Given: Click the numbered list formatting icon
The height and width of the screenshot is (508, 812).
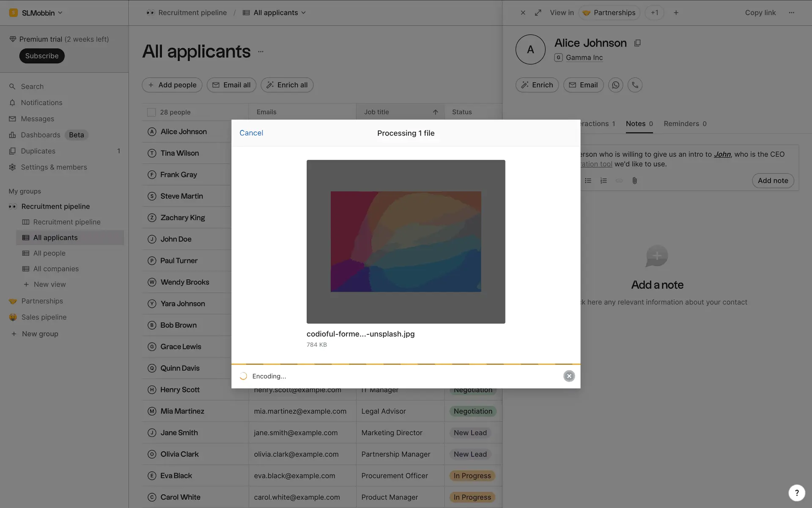Looking at the screenshot, I should tap(604, 181).
